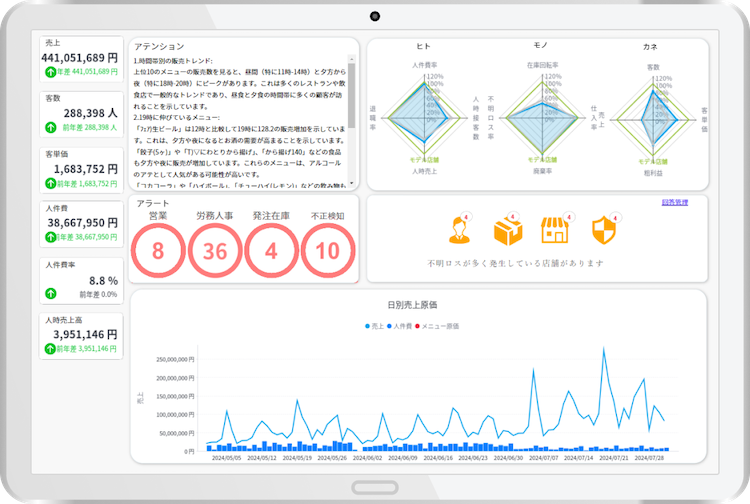This screenshot has width=750, height=504.
Task: Click the 3,951,146 円 value
Action: tap(85, 334)
